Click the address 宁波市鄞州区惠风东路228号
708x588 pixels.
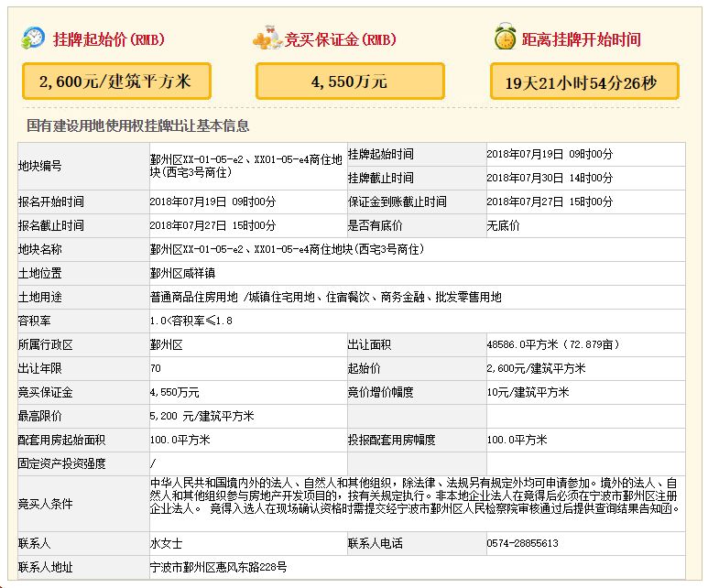click(x=218, y=568)
